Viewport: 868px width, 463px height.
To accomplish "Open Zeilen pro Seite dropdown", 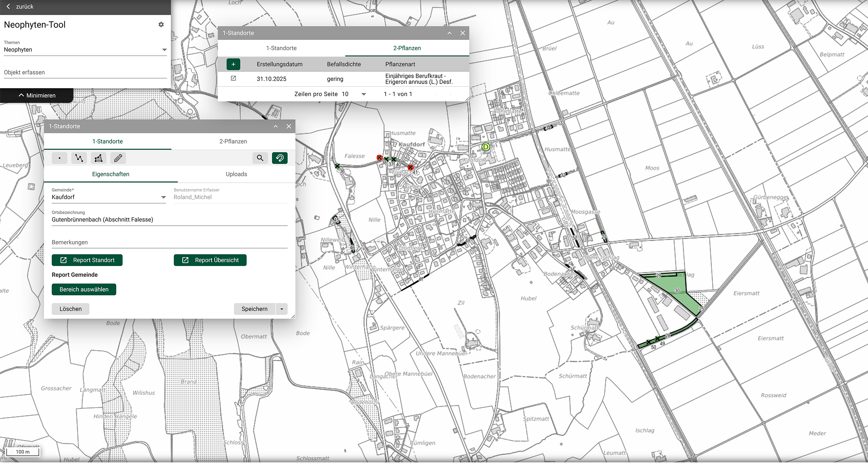I will click(363, 94).
